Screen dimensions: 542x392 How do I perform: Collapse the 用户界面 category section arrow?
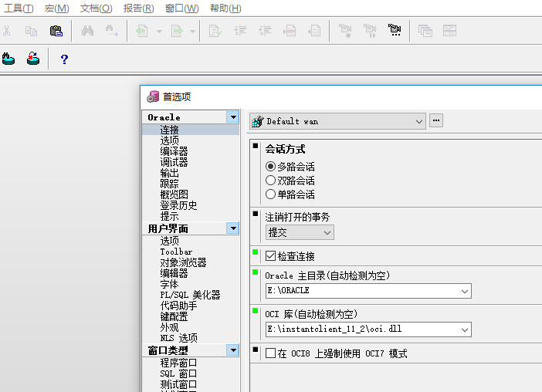(x=233, y=228)
